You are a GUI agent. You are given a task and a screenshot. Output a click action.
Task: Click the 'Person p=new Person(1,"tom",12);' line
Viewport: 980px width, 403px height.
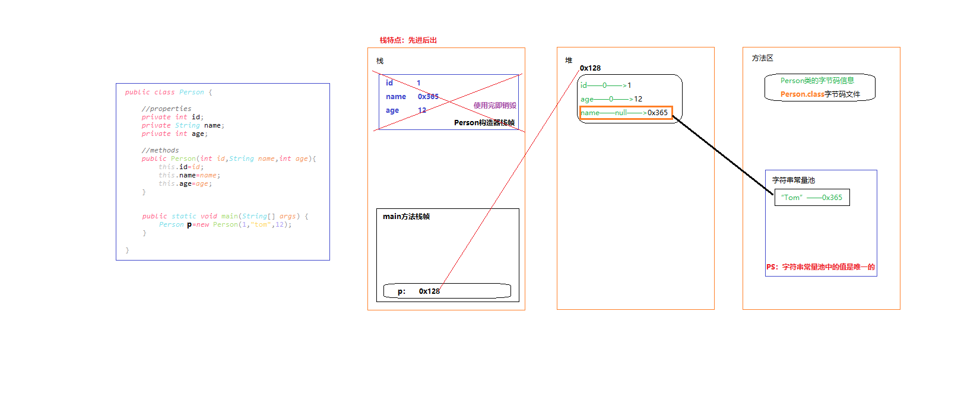(x=226, y=225)
